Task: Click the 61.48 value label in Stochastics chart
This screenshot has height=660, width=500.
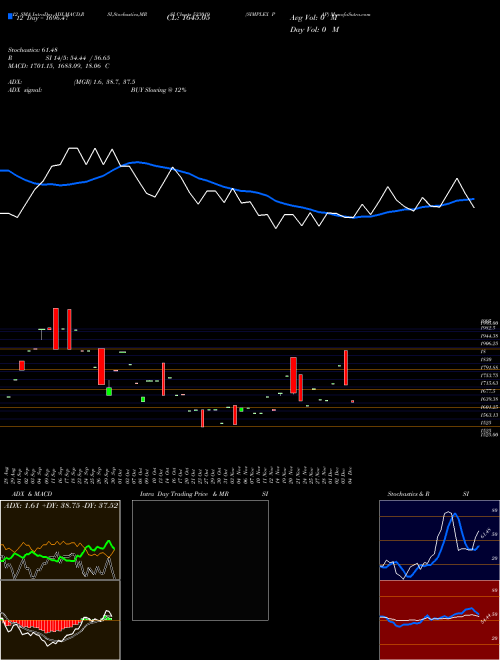Action: 485,533
